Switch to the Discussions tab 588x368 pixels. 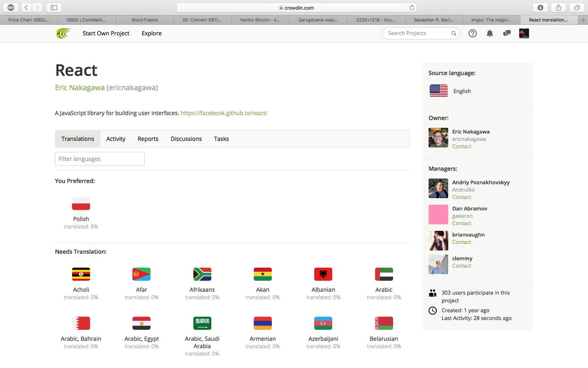click(x=186, y=138)
